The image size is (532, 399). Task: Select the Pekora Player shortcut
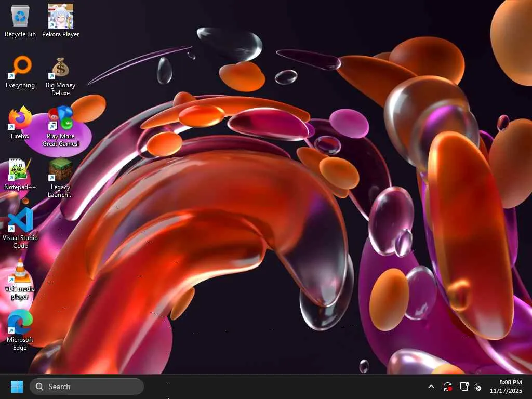61,21
